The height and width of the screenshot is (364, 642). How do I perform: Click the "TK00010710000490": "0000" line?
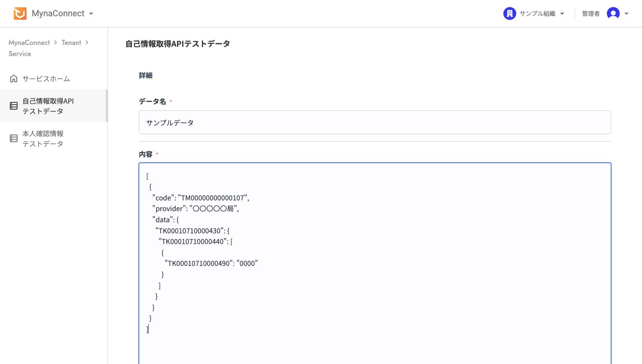pyautogui.click(x=211, y=263)
